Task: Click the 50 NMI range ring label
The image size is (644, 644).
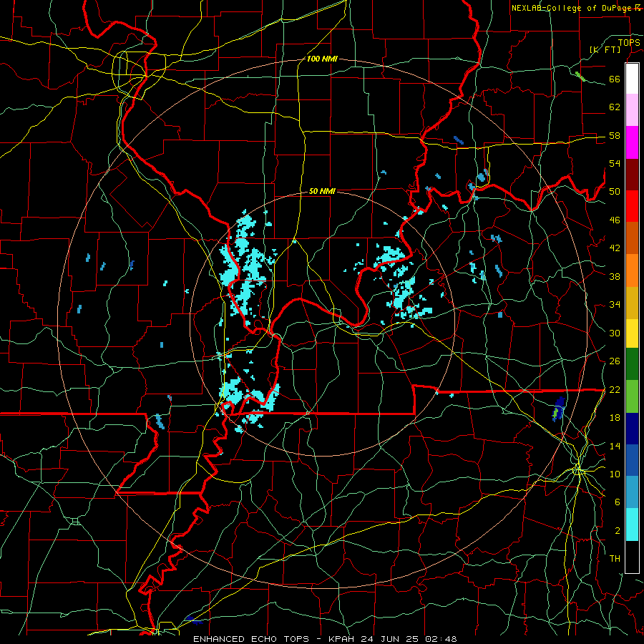Action: point(322,191)
